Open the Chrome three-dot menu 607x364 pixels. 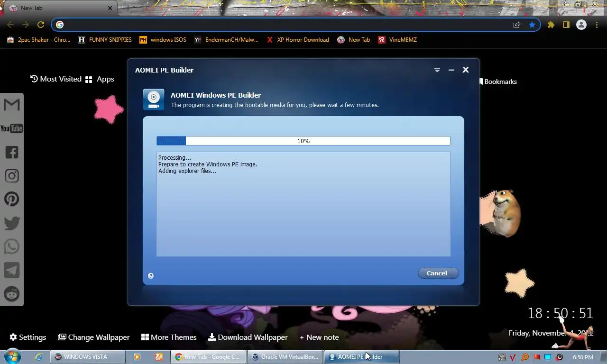(x=597, y=25)
